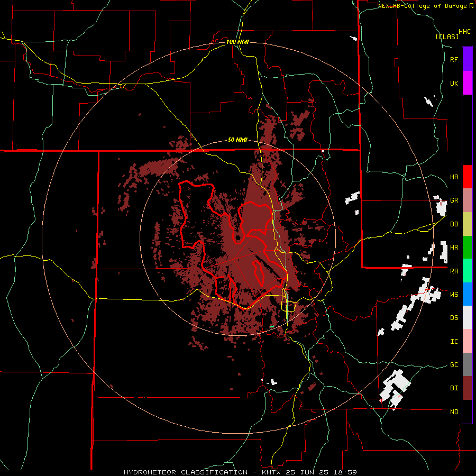Click the [CLAS] units label
Viewport: 476px width, 476px height.
[x=447, y=36]
